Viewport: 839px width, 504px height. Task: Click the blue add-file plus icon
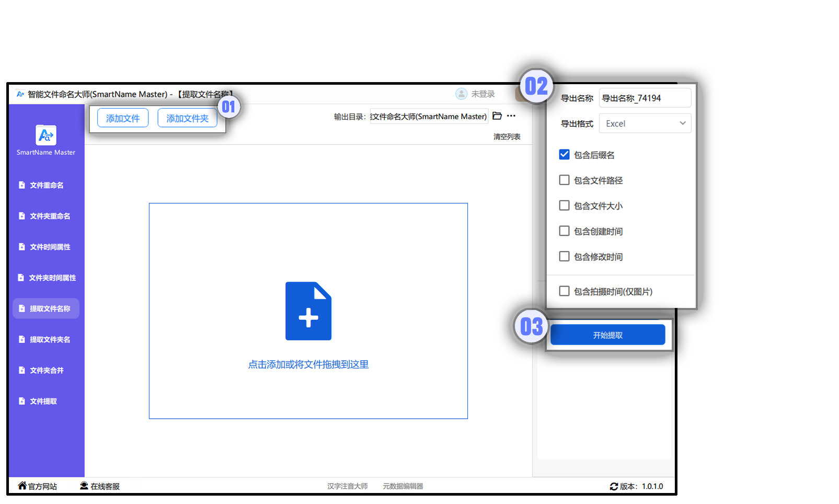(308, 311)
